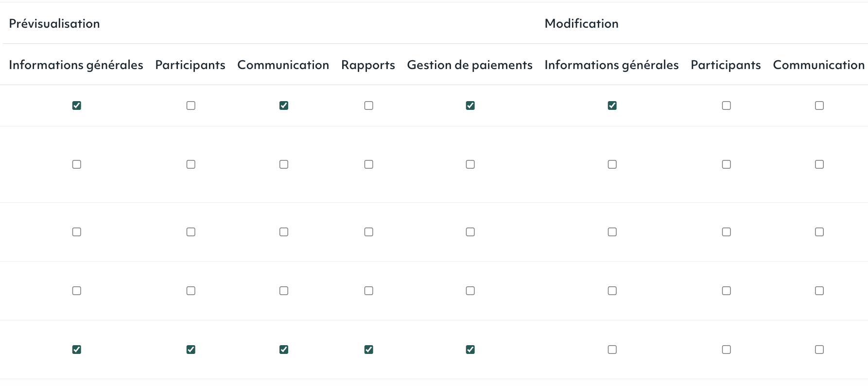Viewport: 868px width, 386px height.
Task: Check last-row Modification Communication checkbox
Action: [819, 350]
